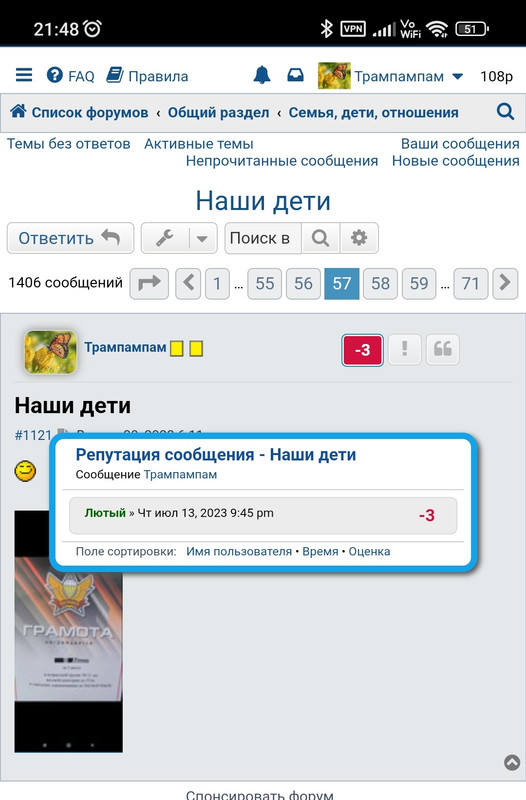Viewport: 526px width, 800px height.
Task: Open the Грамота attached image
Action: pos(68,631)
